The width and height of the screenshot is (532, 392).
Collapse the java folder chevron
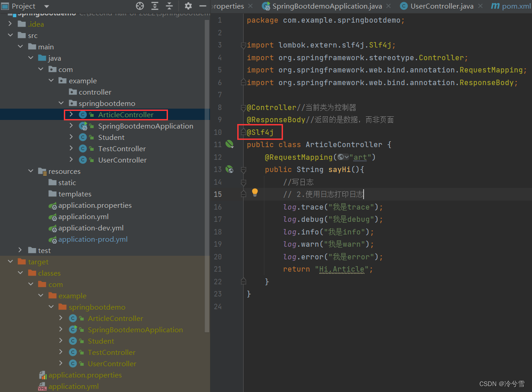[x=30, y=57]
